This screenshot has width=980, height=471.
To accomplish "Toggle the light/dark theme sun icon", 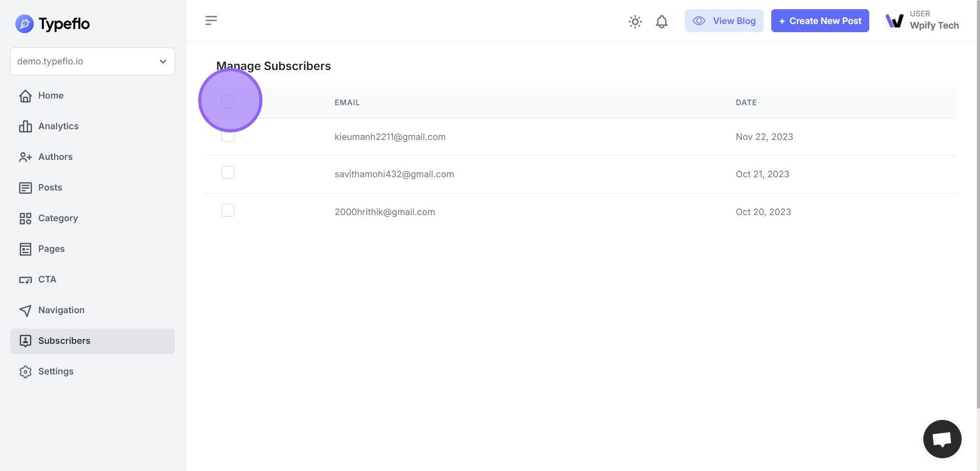I will (635, 21).
